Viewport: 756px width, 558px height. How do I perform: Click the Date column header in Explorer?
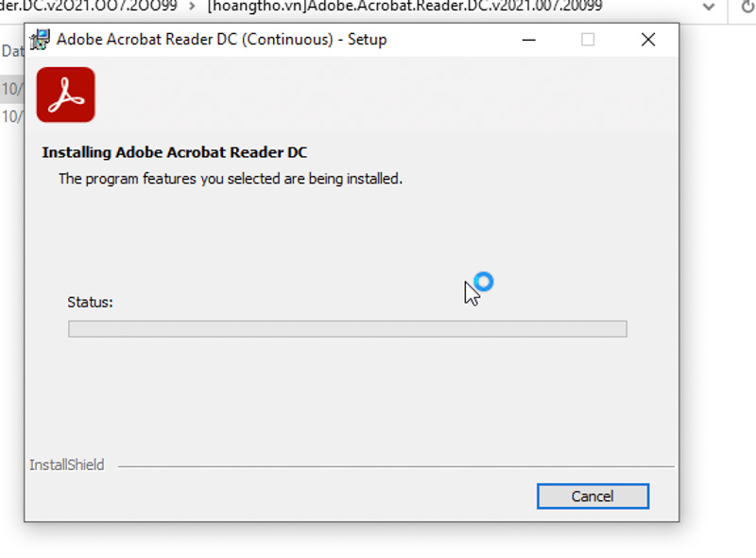point(11,50)
